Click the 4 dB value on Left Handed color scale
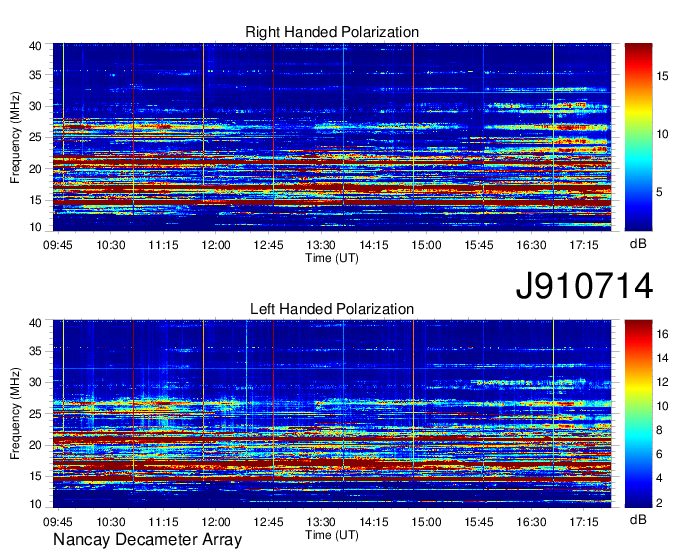This screenshot has width=680, height=552. (659, 478)
